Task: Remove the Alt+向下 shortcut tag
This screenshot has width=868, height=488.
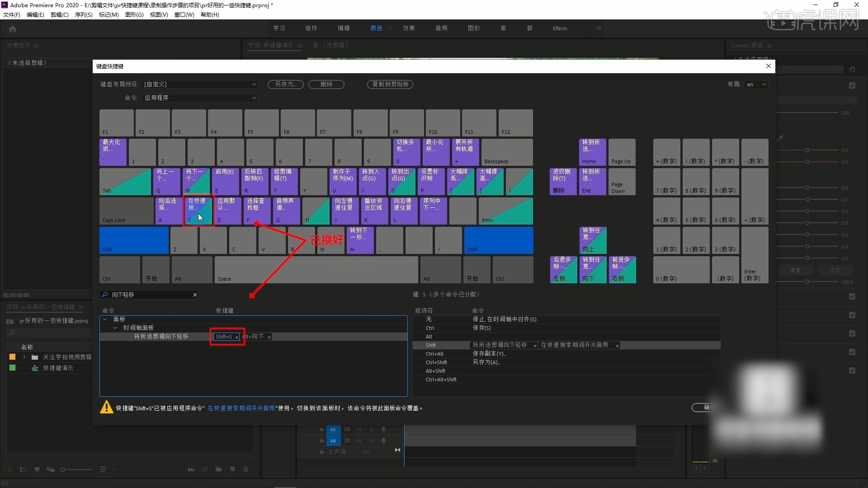Action: [269, 337]
